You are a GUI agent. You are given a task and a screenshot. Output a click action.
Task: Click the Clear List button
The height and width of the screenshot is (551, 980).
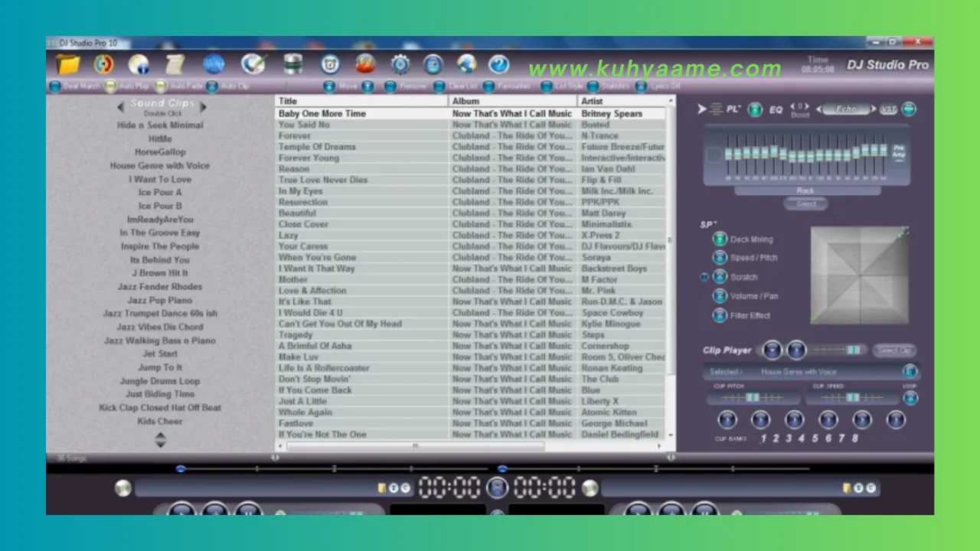pyautogui.click(x=439, y=86)
